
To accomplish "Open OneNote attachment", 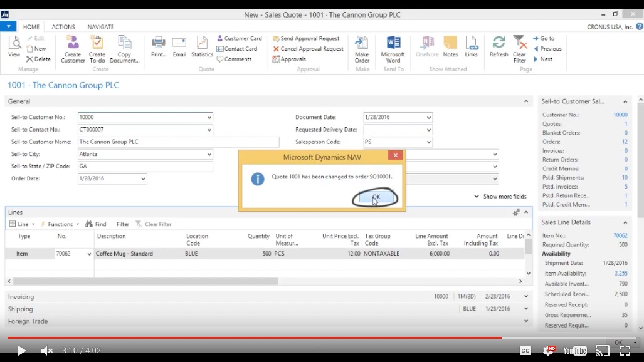I will [x=427, y=46].
